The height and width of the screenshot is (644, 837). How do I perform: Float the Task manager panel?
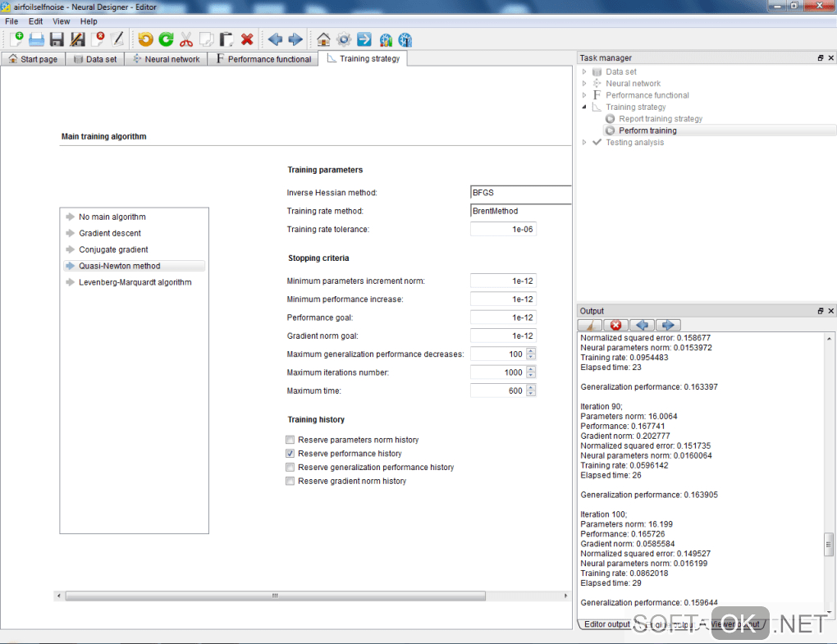click(x=821, y=57)
